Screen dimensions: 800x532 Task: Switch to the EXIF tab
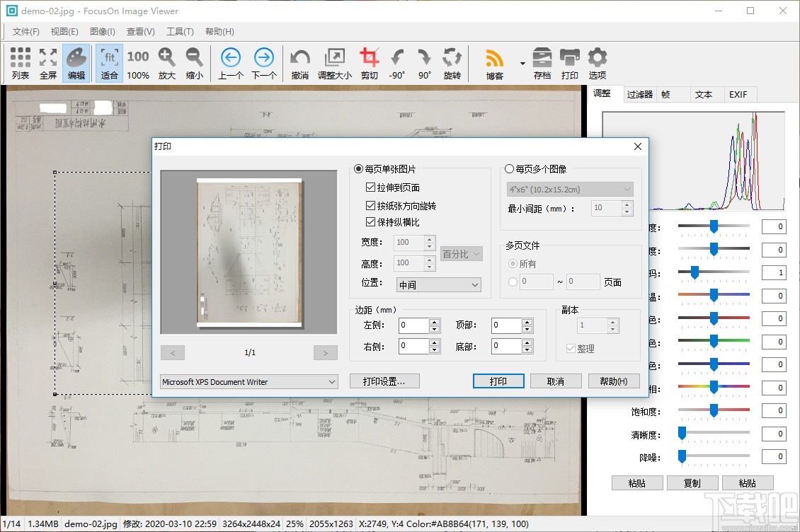pos(740,94)
